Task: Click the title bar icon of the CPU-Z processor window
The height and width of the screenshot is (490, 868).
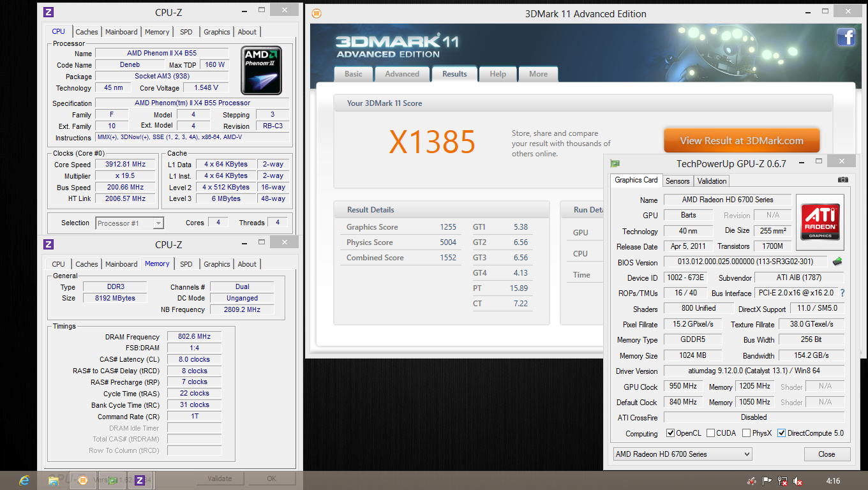Action: coord(49,12)
